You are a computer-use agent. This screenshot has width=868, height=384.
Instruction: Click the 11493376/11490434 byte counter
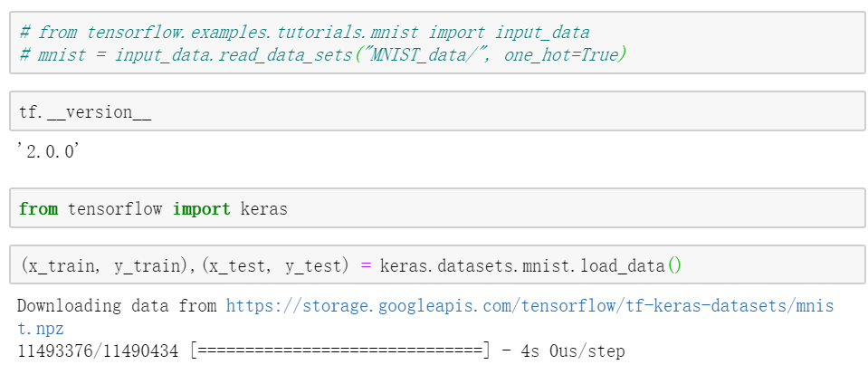[97, 350]
